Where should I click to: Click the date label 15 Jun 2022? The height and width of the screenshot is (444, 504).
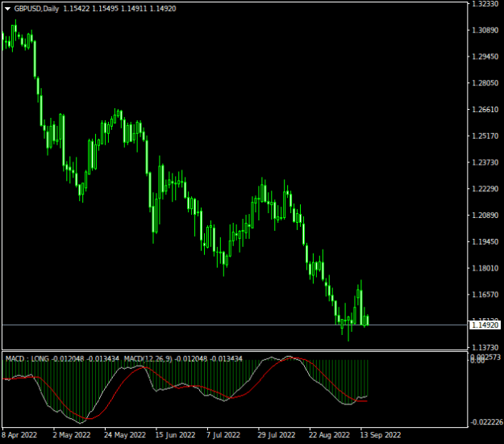point(175,434)
